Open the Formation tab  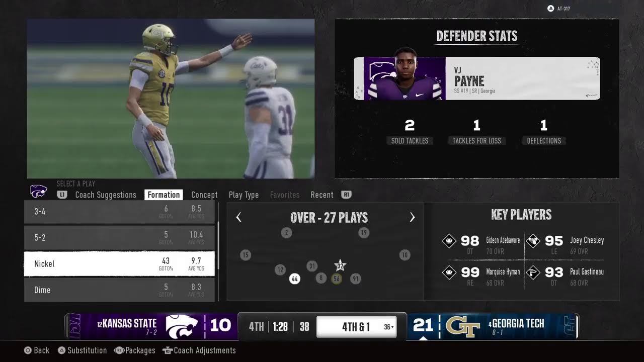click(164, 195)
